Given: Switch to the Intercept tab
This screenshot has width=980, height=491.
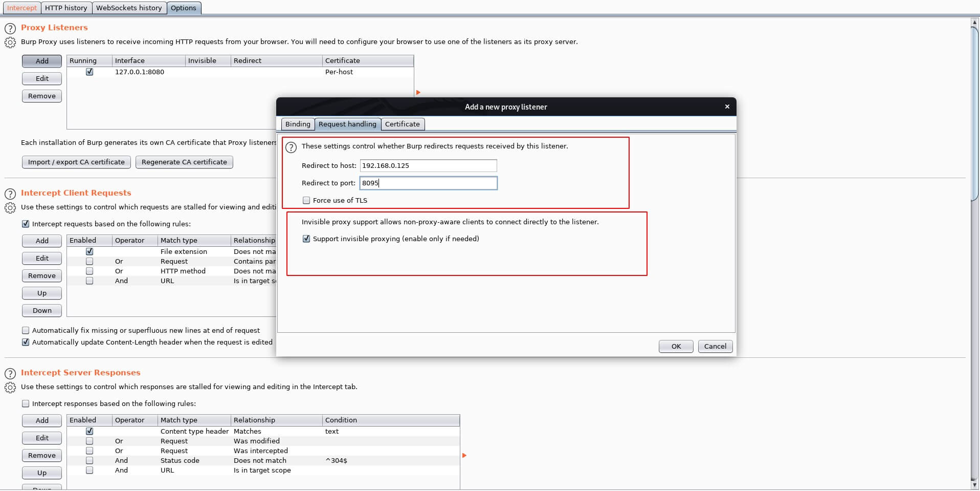Looking at the screenshot, I should tap(21, 8).
